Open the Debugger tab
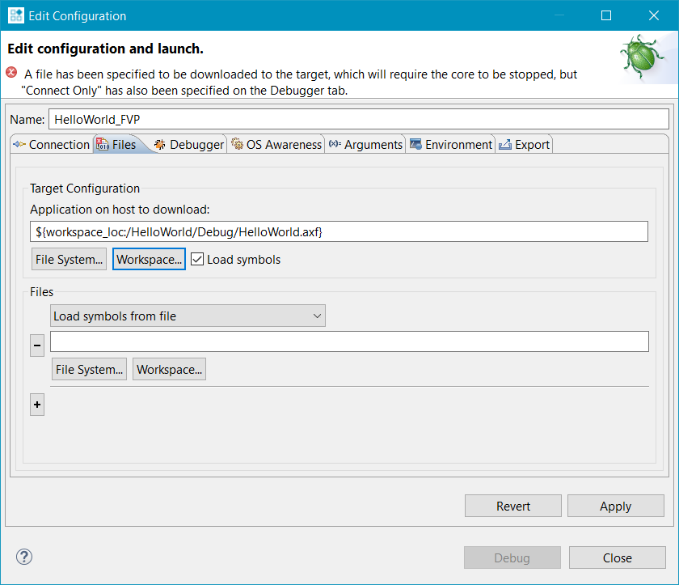The width and height of the screenshot is (680, 585). point(189,145)
